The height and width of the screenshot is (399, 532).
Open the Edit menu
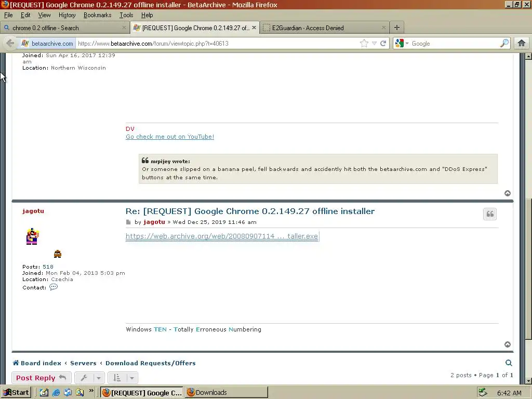[x=25, y=15]
